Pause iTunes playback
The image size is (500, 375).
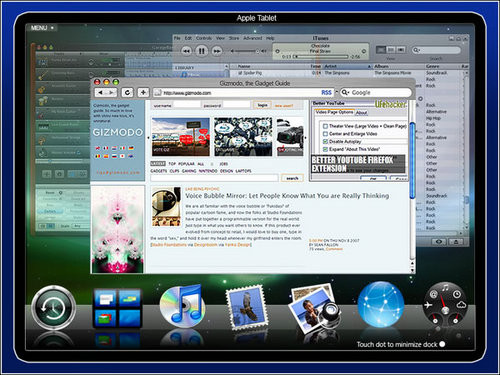(x=201, y=51)
